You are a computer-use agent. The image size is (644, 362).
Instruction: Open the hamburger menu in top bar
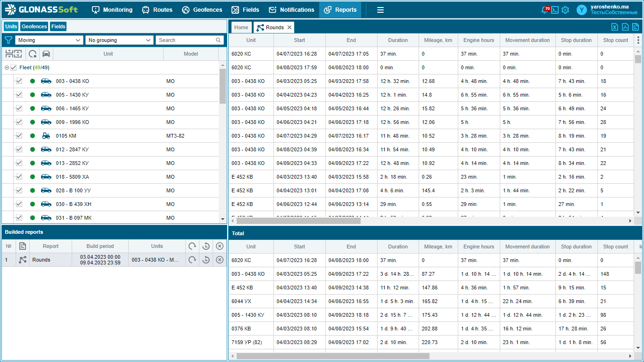tap(380, 10)
